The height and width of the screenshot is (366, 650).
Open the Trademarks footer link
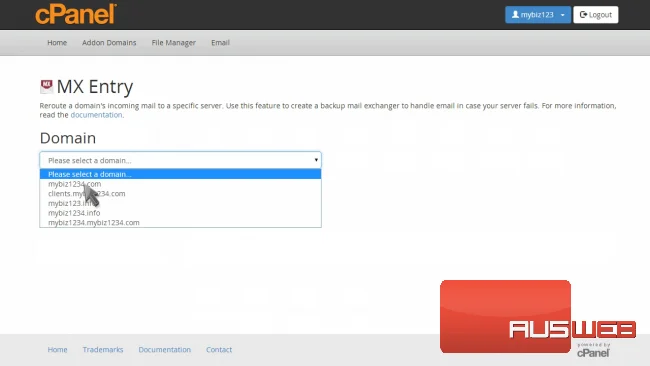tap(103, 349)
